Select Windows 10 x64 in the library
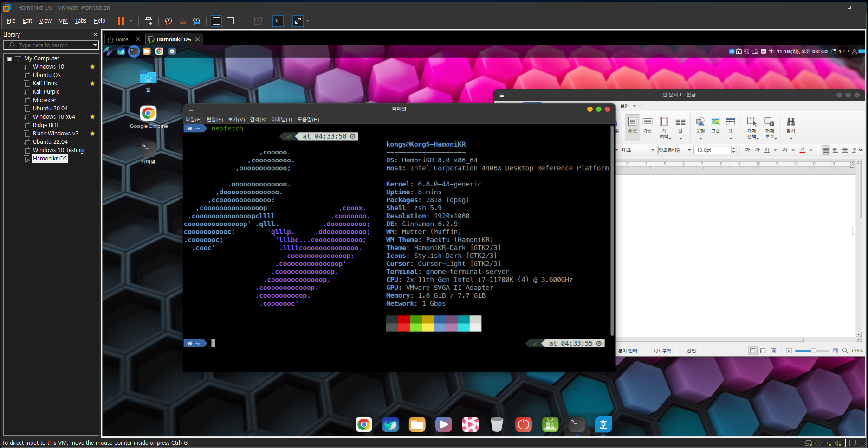The height and width of the screenshot is (448, 868). 54,117
